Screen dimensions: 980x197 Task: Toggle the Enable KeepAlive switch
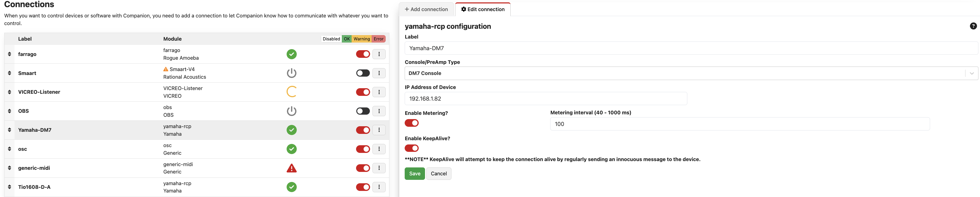[x=411, y=148]
